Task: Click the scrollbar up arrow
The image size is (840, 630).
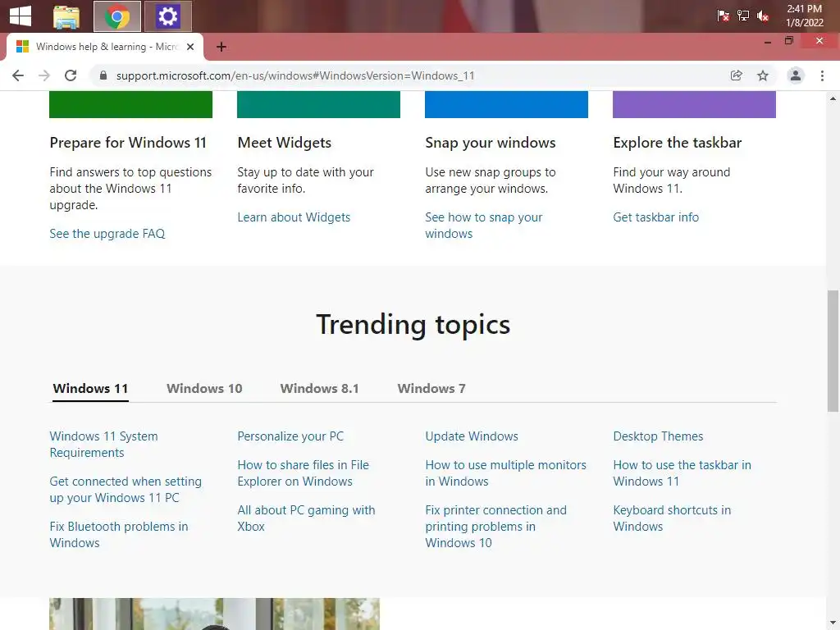Action: coord(833,98)
